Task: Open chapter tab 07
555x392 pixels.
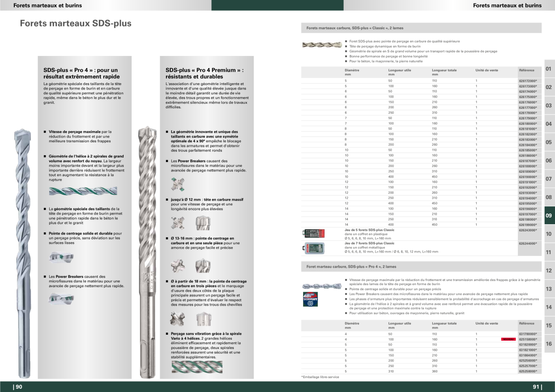Action: pos(549,179)
